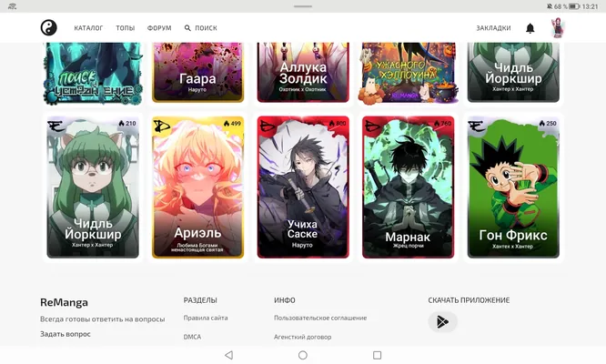Open the Учиха Саске card
The width and height of the screenshot is (606, 364).
(x=303, y=187)
